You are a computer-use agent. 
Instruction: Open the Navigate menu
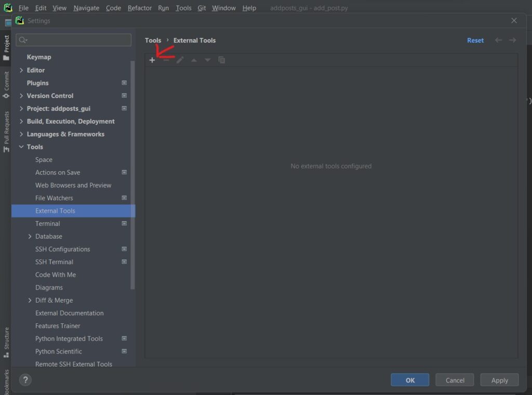tap(85, 8)
